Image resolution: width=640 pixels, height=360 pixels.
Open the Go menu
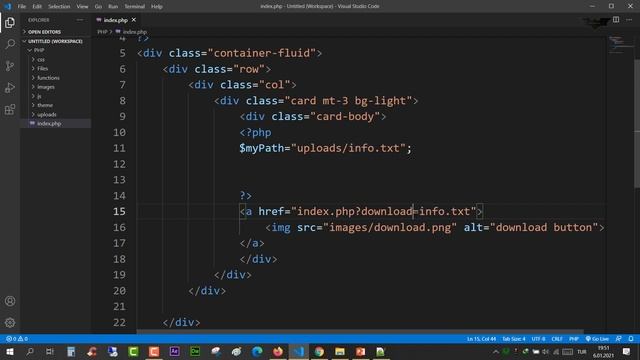pos(98,7)
